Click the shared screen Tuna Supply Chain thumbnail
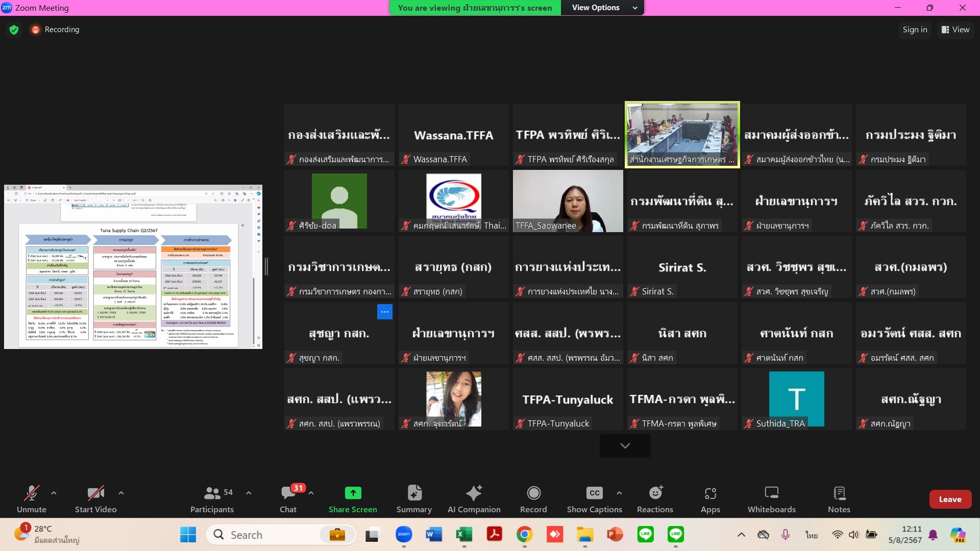This screenshot has height=551, width=980. click(x=133, y=267)
